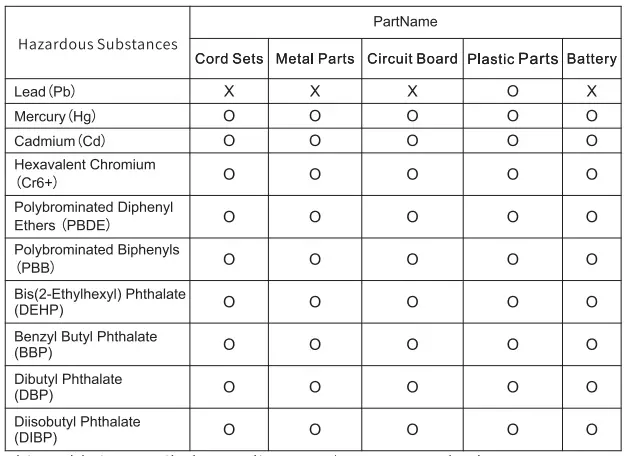Click the Circuit Board column header
The image size is (626, 456).
click(x=410, y=57)
